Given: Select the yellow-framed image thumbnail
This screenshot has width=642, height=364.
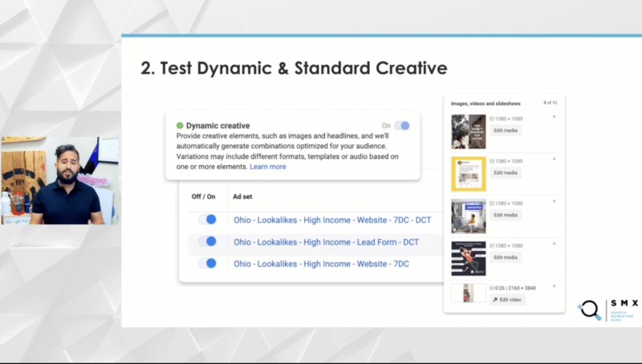Looking at the screenshot, I should pyautogui.click(x=469, y=174).
